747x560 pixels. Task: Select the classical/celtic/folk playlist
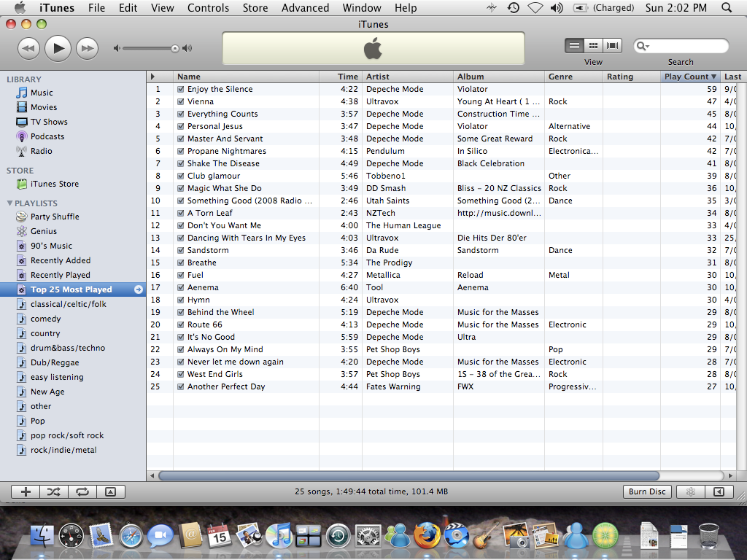click(73, 304)
